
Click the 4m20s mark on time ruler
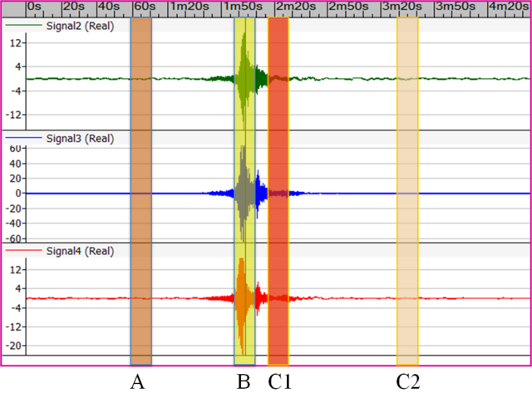pos(509,7)
